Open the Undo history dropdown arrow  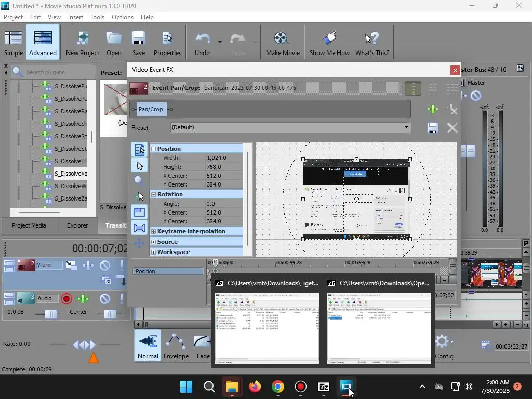click(x=220, y=42)
